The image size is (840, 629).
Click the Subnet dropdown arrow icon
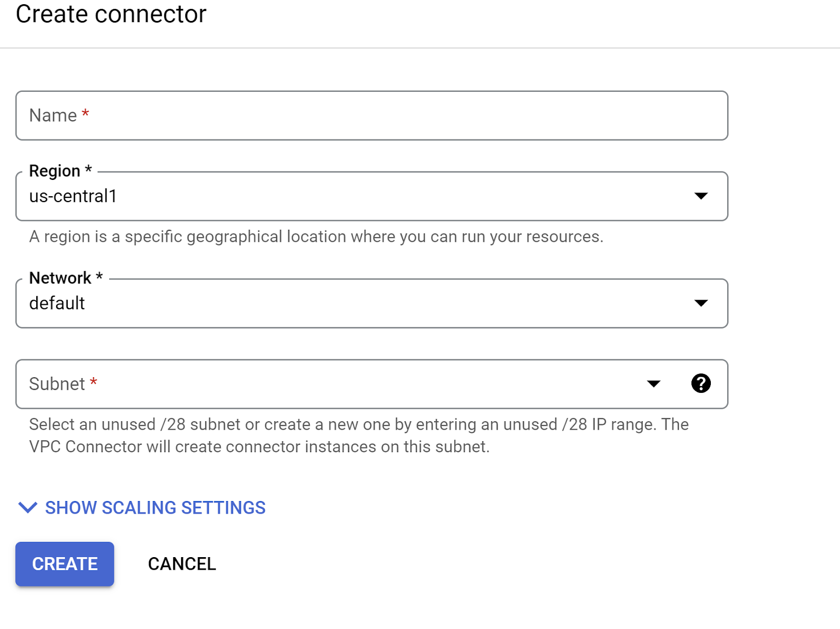click(653, 384)
